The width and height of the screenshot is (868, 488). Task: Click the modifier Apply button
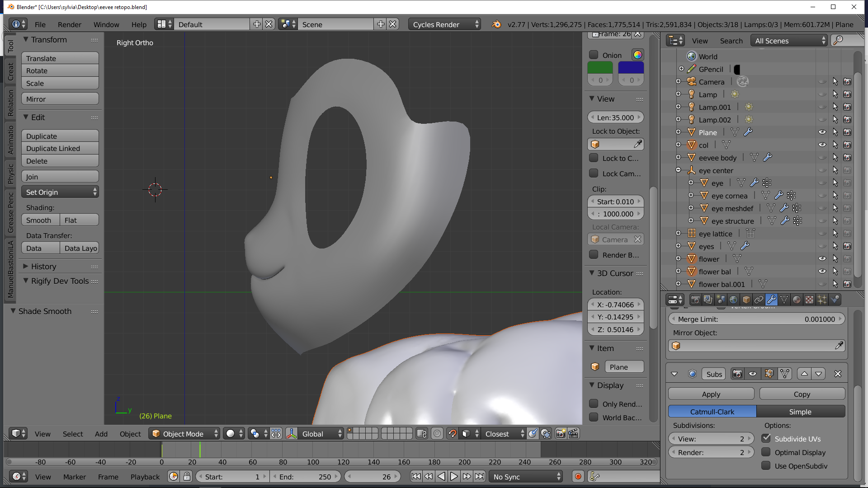coord(711,394)
